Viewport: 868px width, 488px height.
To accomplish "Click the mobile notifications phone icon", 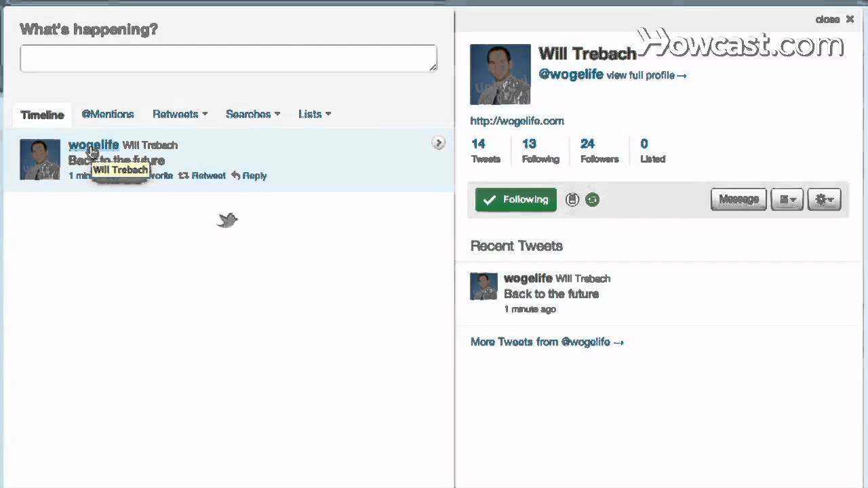I will 572,199.
